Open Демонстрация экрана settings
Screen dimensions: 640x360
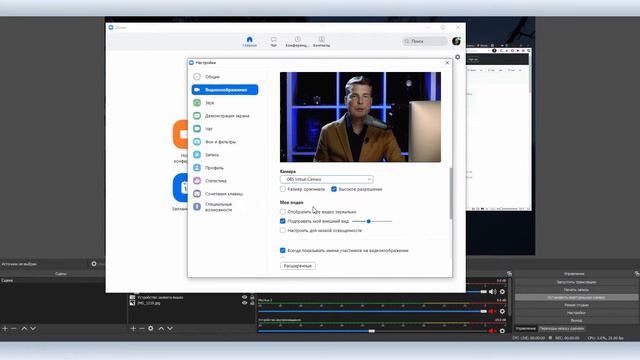coord(224,116)
